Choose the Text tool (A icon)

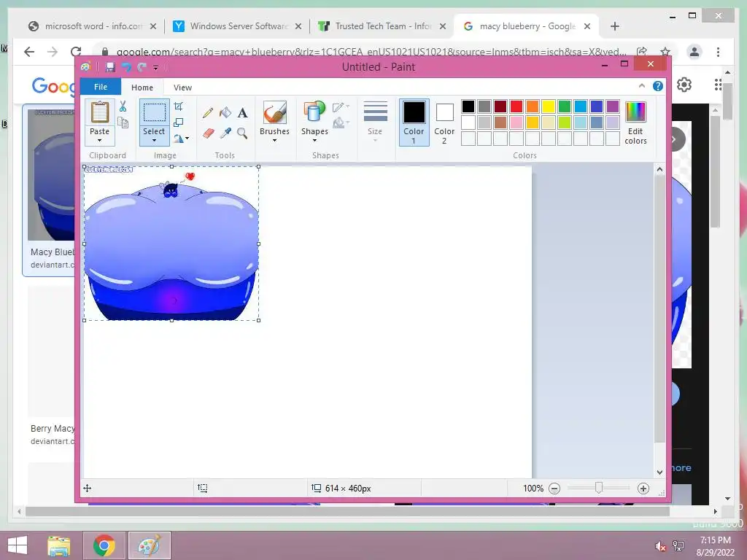point(242,113)
